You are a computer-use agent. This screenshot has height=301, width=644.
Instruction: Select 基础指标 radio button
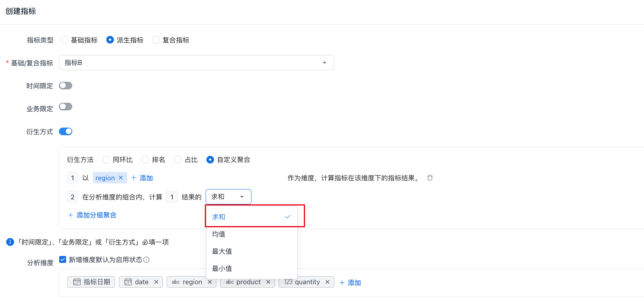[64, 40]
